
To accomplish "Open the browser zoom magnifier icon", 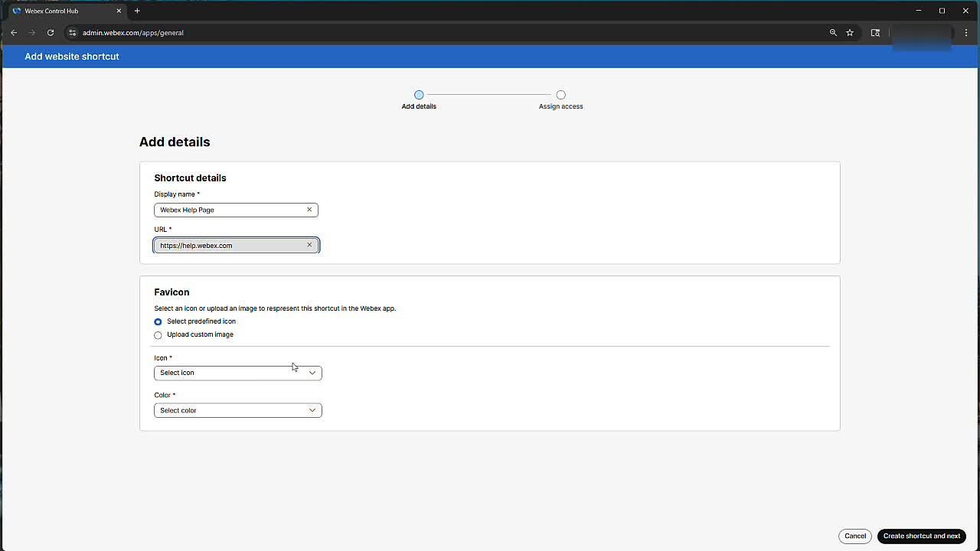I will click(833, 33).
